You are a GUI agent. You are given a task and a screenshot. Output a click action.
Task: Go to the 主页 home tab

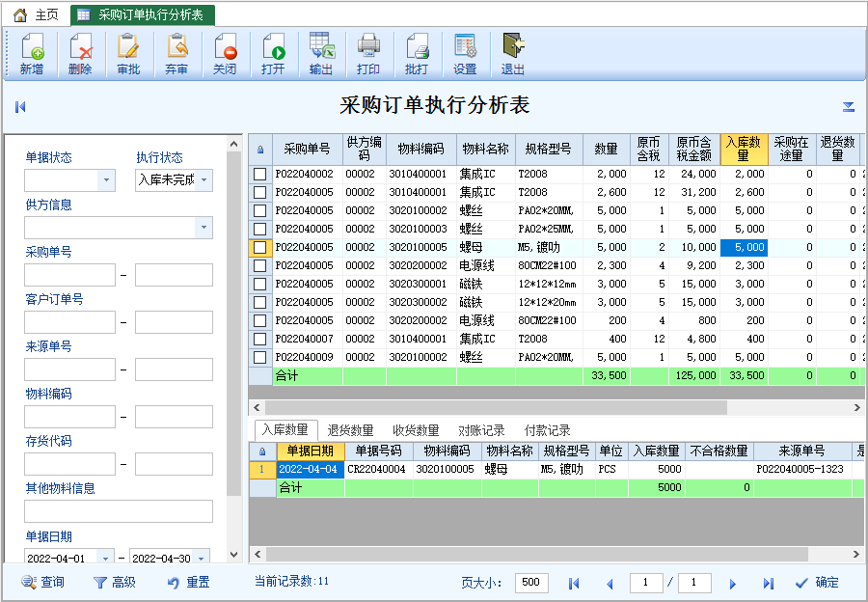point(36,14)
